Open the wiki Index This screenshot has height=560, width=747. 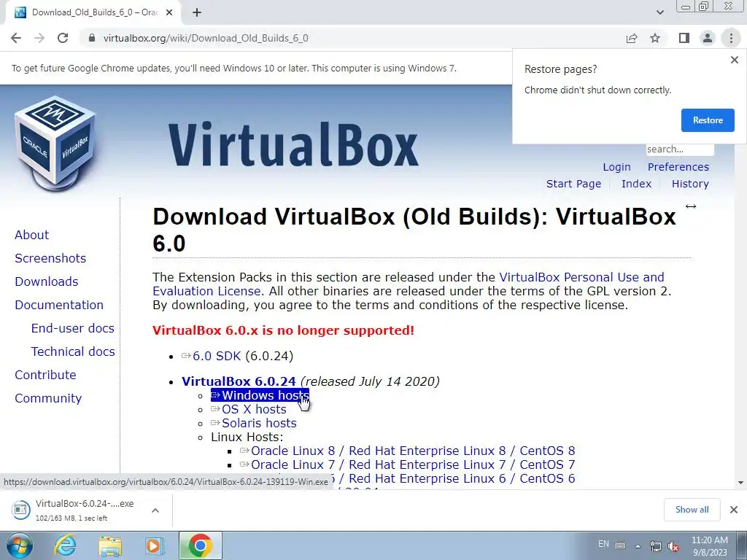636,184
